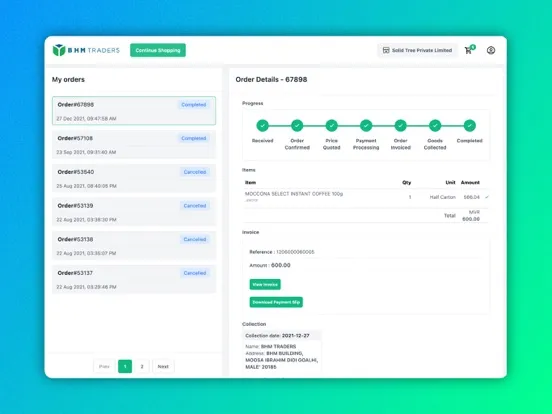Click the Completed badge on Order#57108
Screen dimensions: 552x414
coord(194,138)
